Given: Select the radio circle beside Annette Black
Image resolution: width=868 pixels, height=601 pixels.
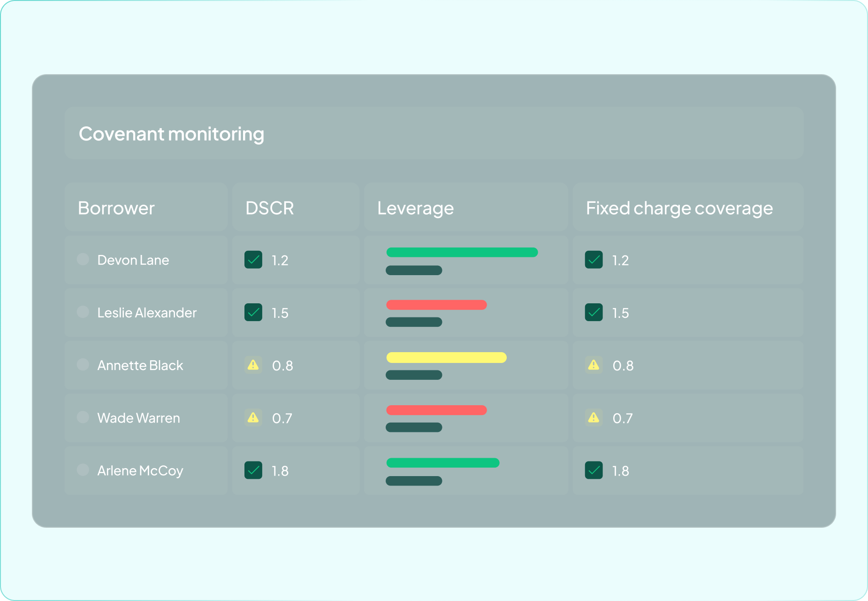Looking at the screenshot, I should tap(83, 364).
